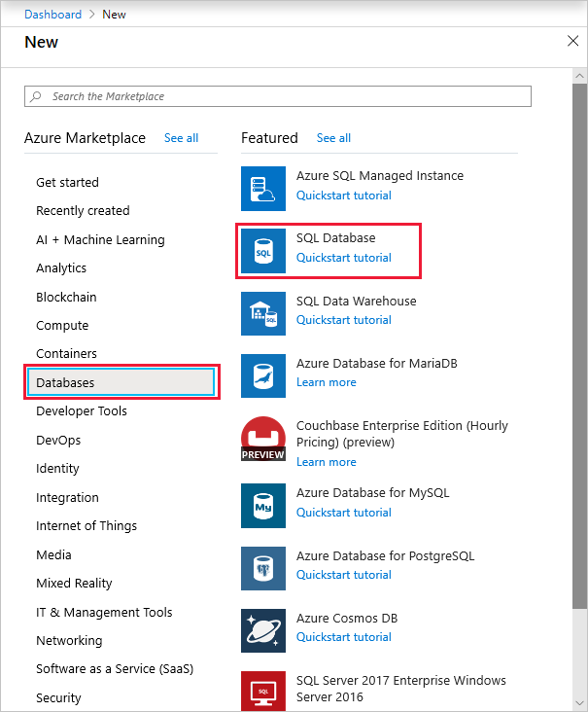This screenshot has height=712, width=588.
Task: Click Azure SQL Managed Instance title
Action: [380, 175]
